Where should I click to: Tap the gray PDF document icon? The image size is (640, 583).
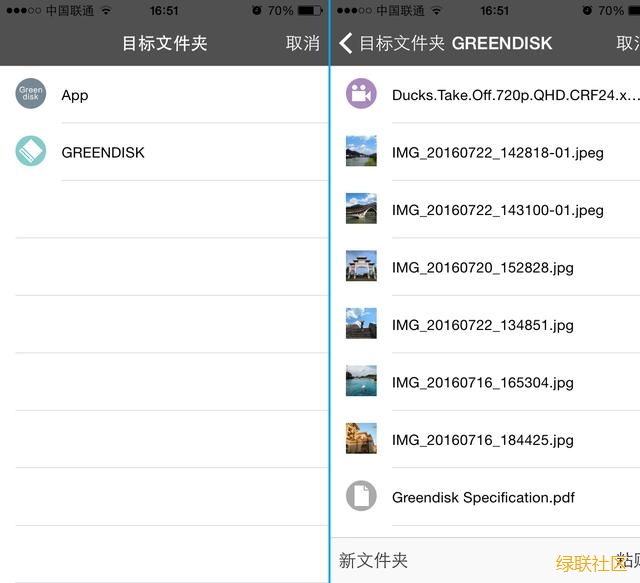(361, 496)
